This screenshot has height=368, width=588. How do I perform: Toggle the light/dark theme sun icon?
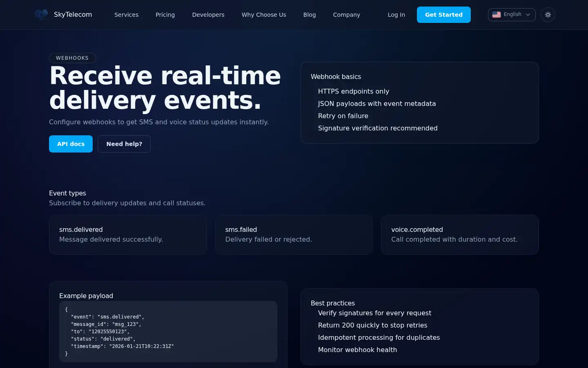pyautogui.click(x=548, y=15)
